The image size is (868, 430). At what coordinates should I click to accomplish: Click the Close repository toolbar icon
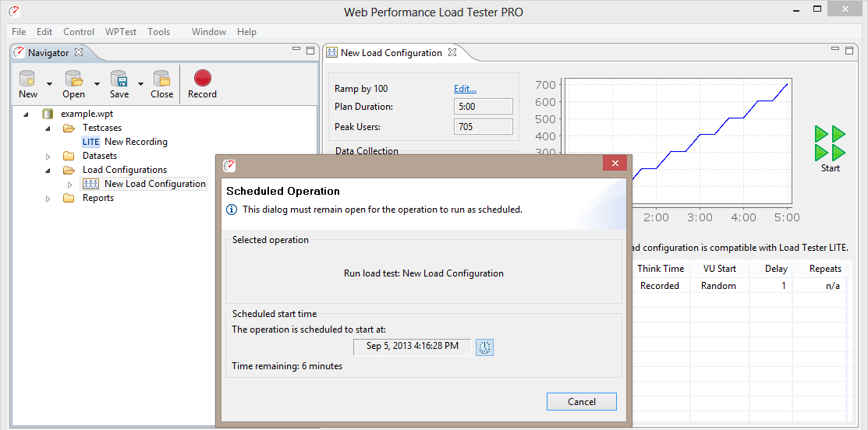[161, 79]
